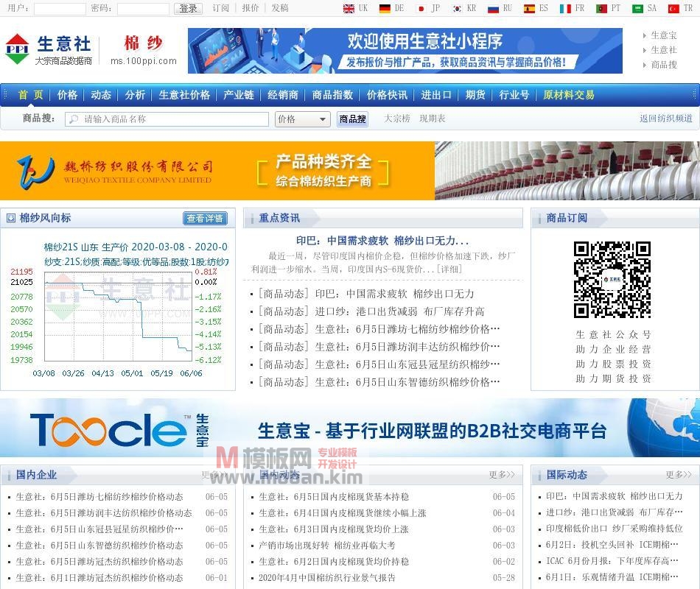Open the 行业号 nav menu item
700x589 pixels.
coord(514,95)
